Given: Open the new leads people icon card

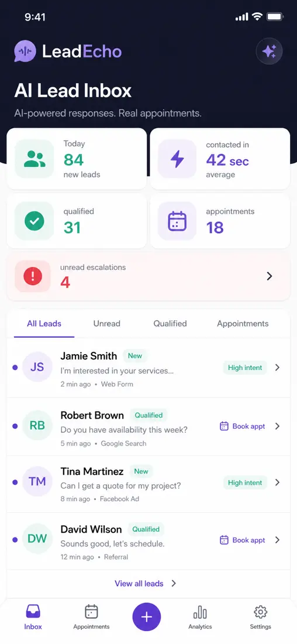Looking at the screenshot, I should point(34,159).
